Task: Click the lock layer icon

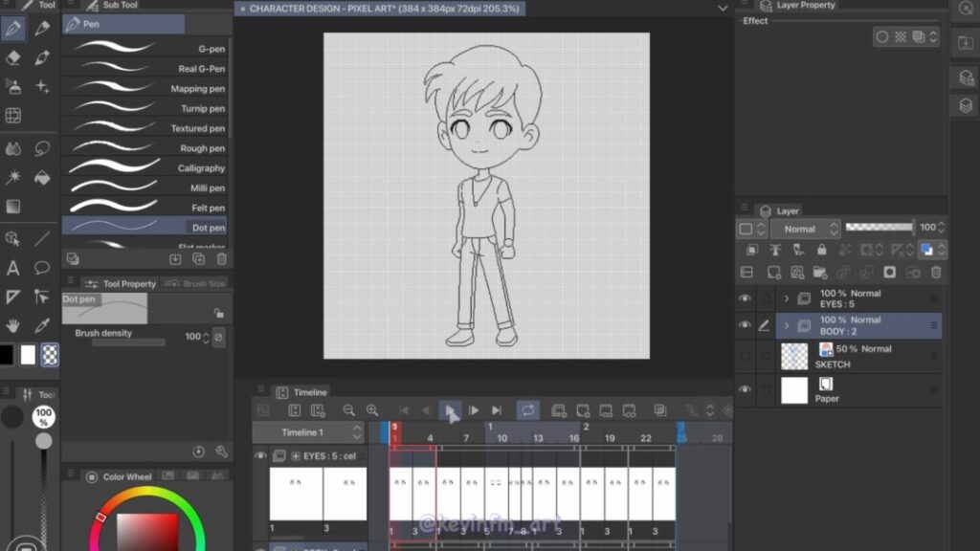Action: point(820,250)
